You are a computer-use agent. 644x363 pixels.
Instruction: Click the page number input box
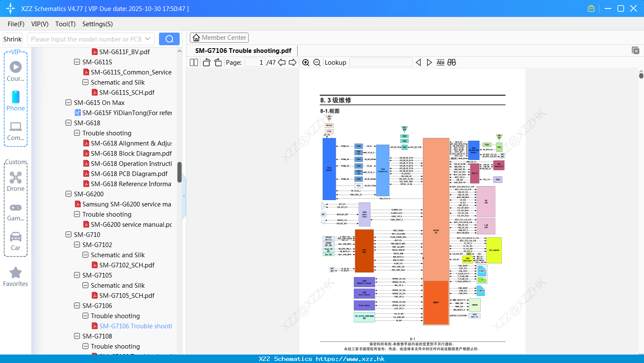(255, 63)
